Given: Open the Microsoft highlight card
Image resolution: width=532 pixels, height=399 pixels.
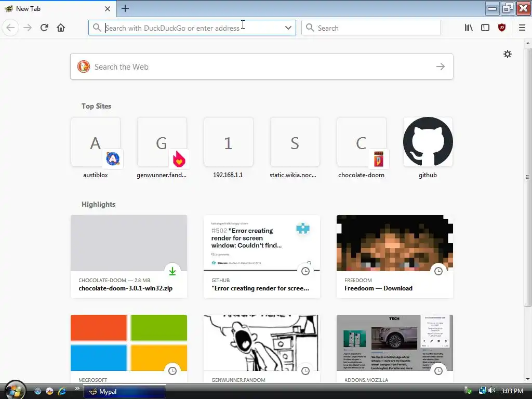Looking at the screenshot, I should (129, 349).
